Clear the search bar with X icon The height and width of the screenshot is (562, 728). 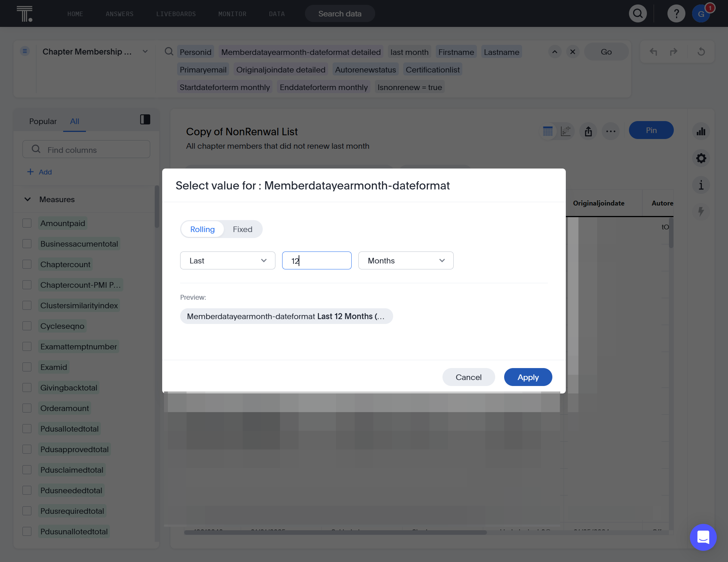[x=573, y=52]
